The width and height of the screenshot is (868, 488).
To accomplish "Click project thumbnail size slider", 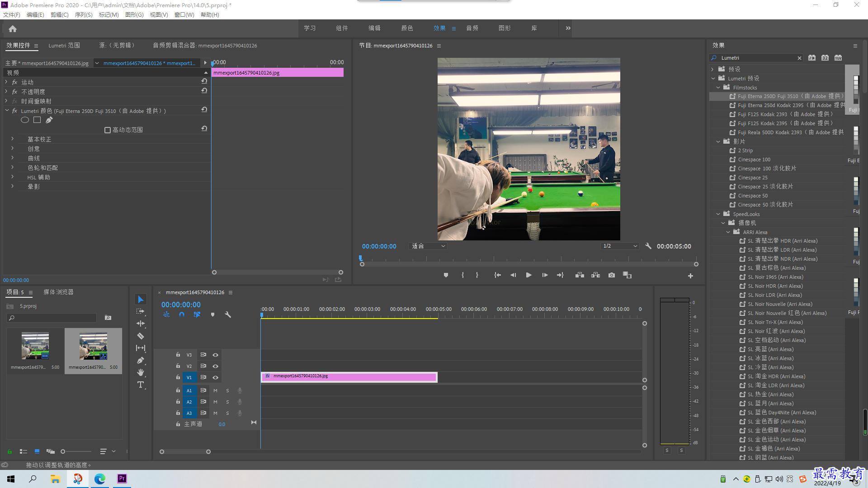I will click(63, 451).
